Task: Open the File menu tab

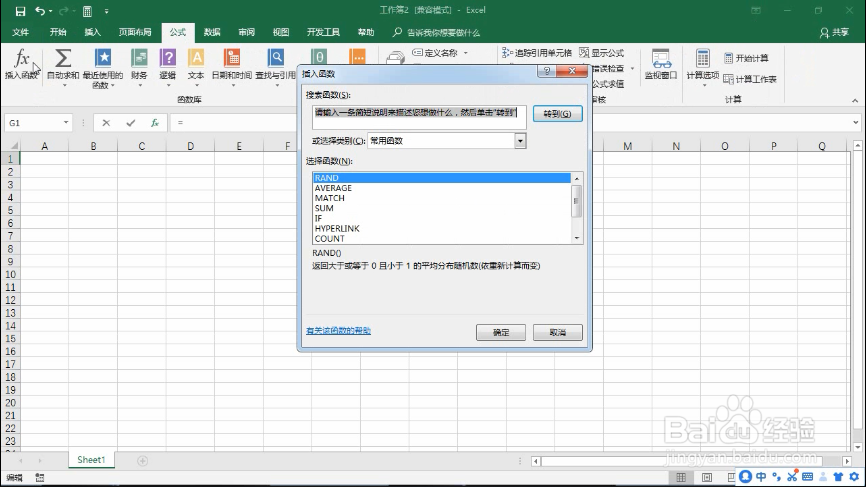Action: tap(20, 32)
